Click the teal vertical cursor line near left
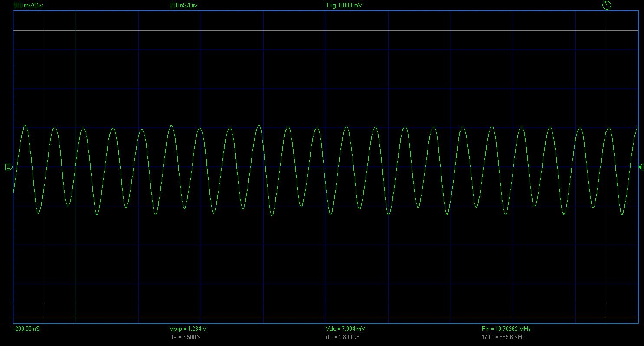This screenshot has width=644, height=346. click(x=76, y=87)
